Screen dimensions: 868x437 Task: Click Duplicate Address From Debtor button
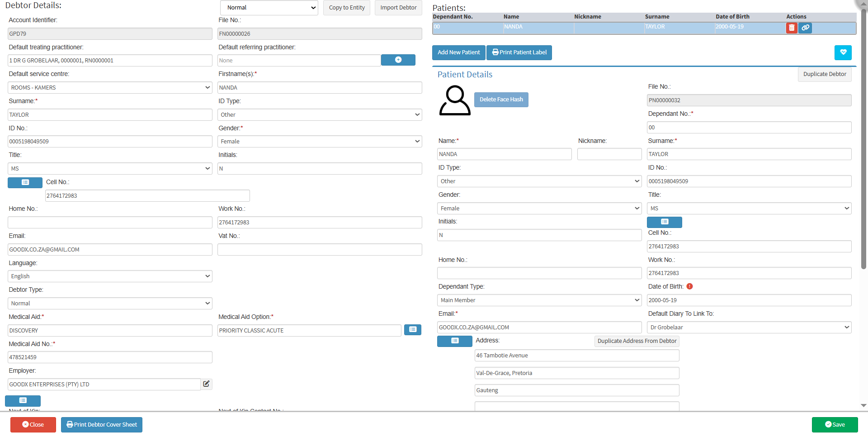coord(637,341)
